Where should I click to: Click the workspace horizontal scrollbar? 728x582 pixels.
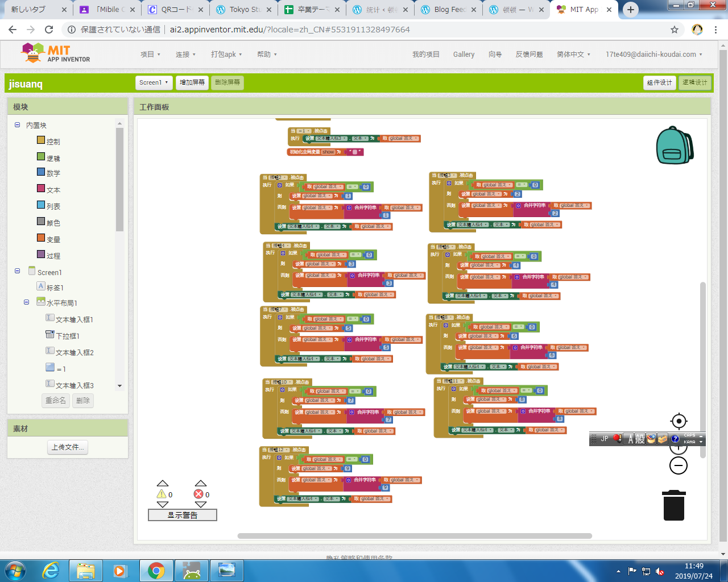pyautogui.click(x=415, y=536)
